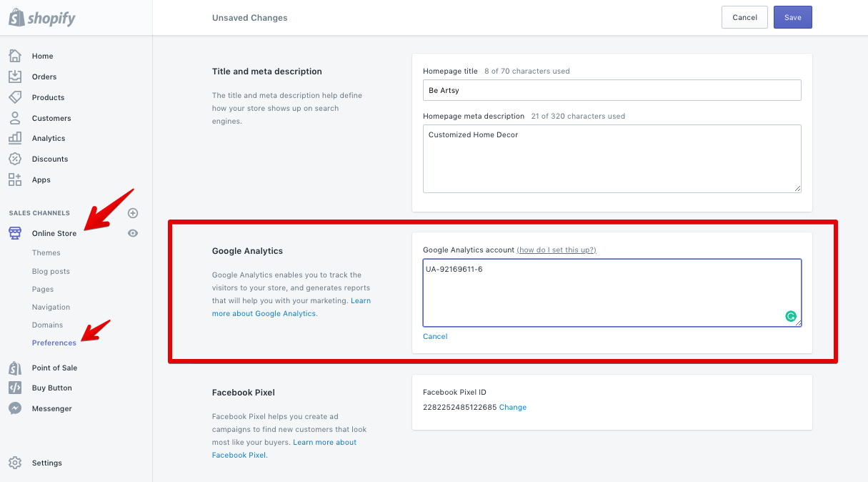Viewport: 868px width, 482px height.
Task: Open Apps section
Action: pyautogui.click(x=41, y=179)
